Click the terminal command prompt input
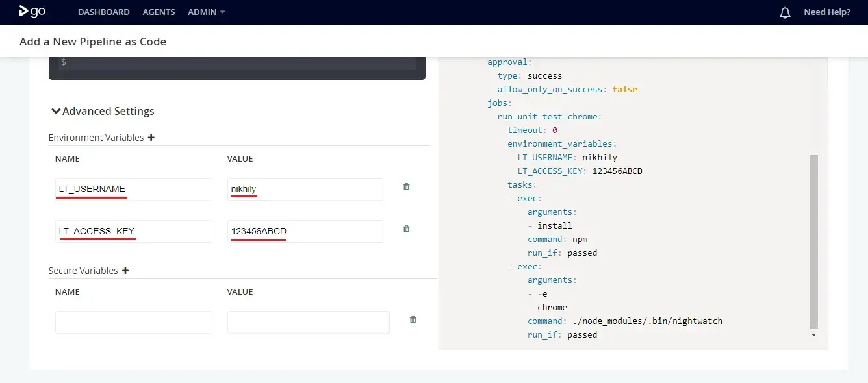 tap(240, 63)
